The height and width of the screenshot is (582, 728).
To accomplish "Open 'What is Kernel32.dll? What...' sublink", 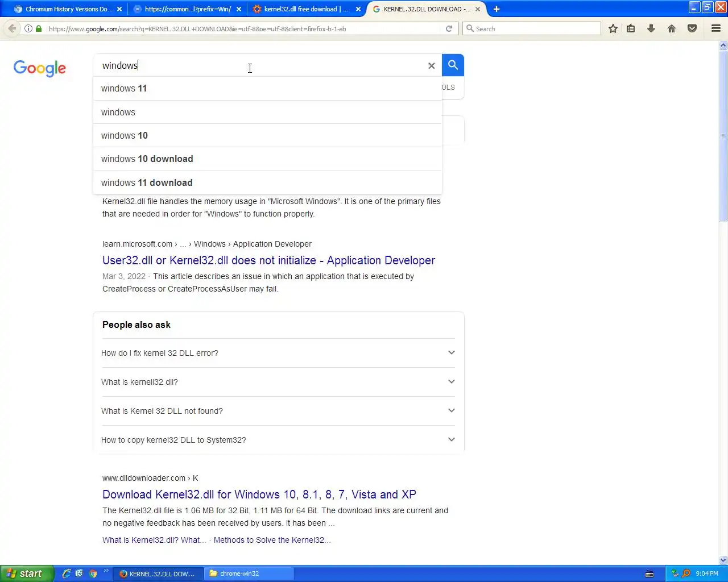I will coord(154,540).
